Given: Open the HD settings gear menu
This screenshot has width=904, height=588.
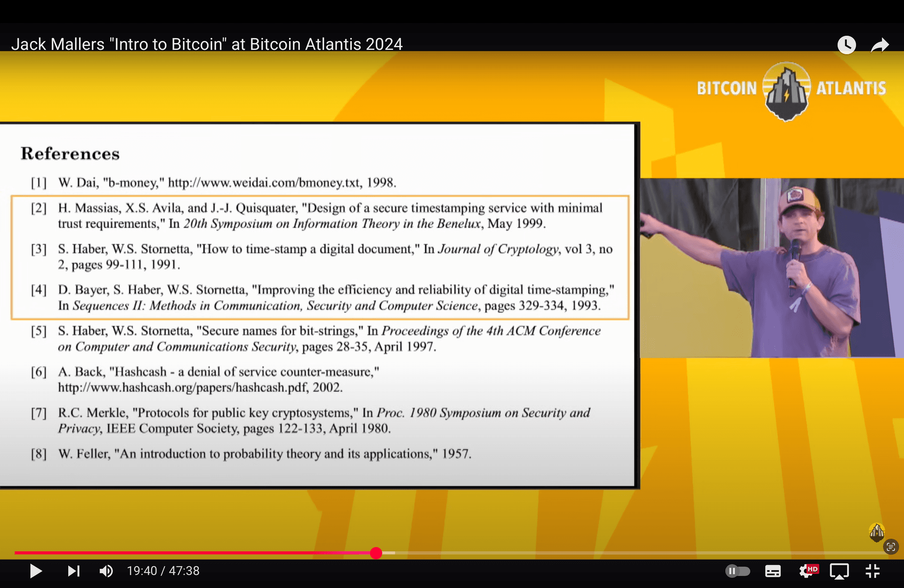Looking at the screenshot, I should [807, 571].
